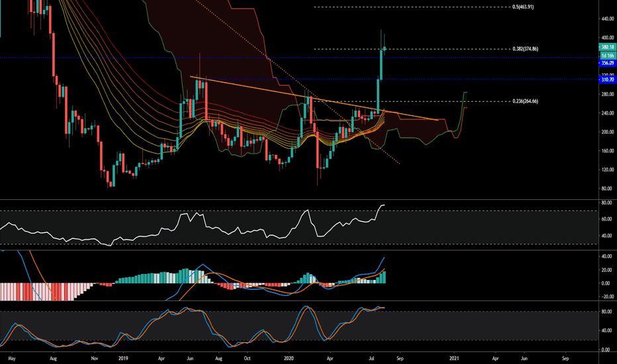Click the 2021 label on time axis
The width and height of the screenshot is (617, 364).
[454, 359]
